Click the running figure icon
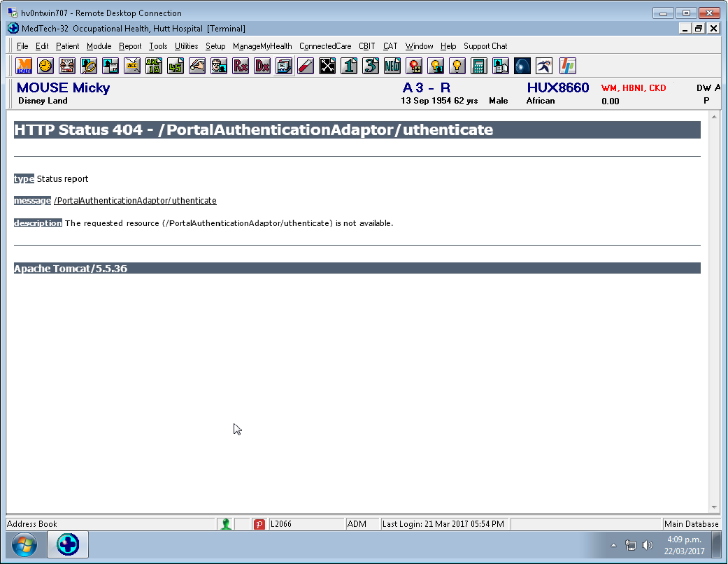 (x=543, y=66)
